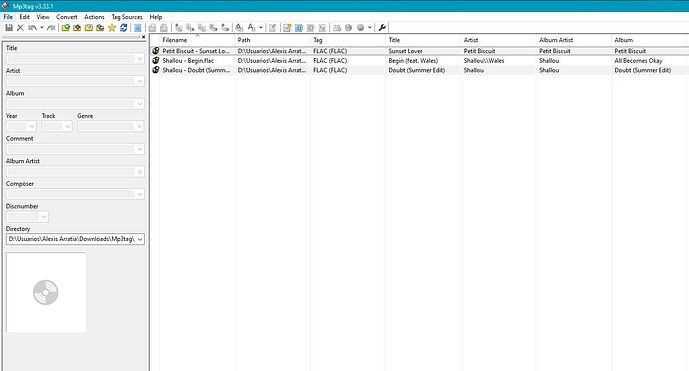The height and width of the screenshot is (371, 689).
Task: Click the 'FLAC (FLAC)' cell in Begin.flac row
Action: (x=330, y=61)
